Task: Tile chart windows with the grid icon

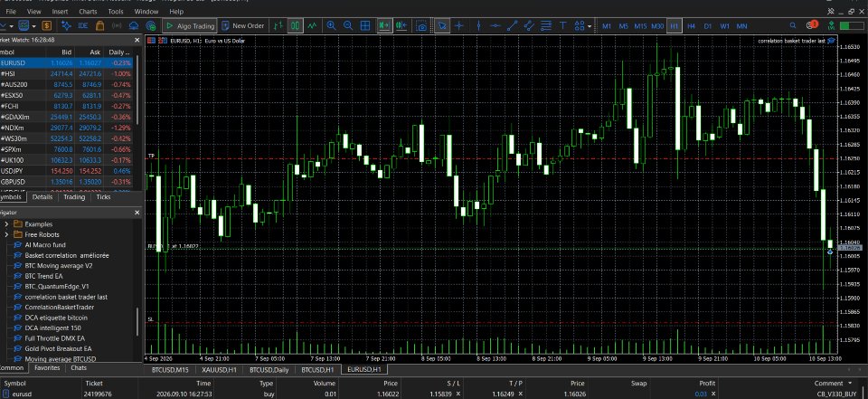Action: [x=365, y=25]
